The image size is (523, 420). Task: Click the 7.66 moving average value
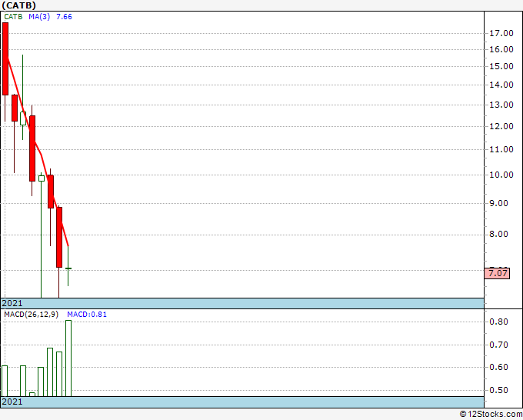(x=64, y=17)
